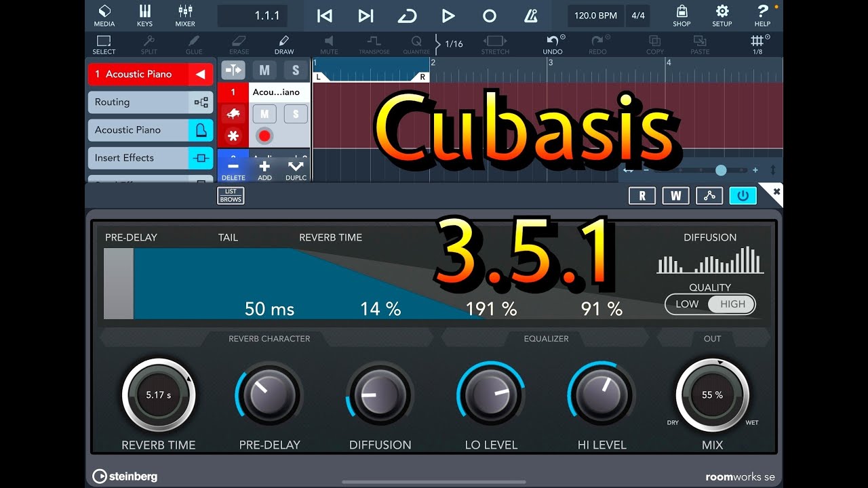Bypass RoomWorks SE with the power button
Screen dimensions: 868x488
tap(743, 196)
